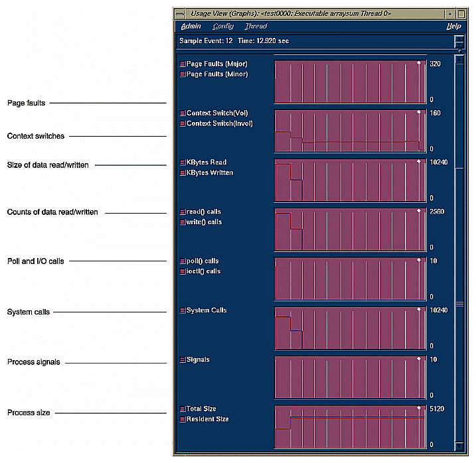
Task: Open the Help menu
Action: (x=454, y=27)
